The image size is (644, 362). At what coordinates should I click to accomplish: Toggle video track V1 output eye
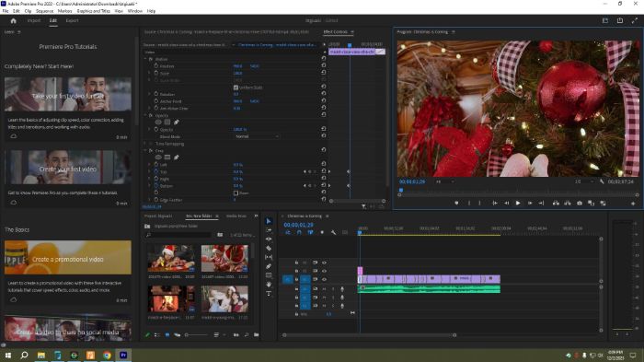point(324,279)
